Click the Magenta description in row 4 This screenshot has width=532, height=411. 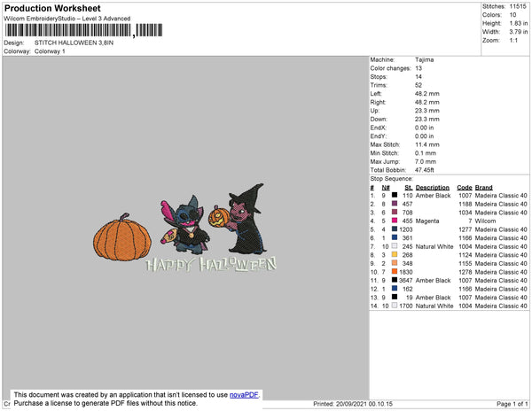point(427,221)
